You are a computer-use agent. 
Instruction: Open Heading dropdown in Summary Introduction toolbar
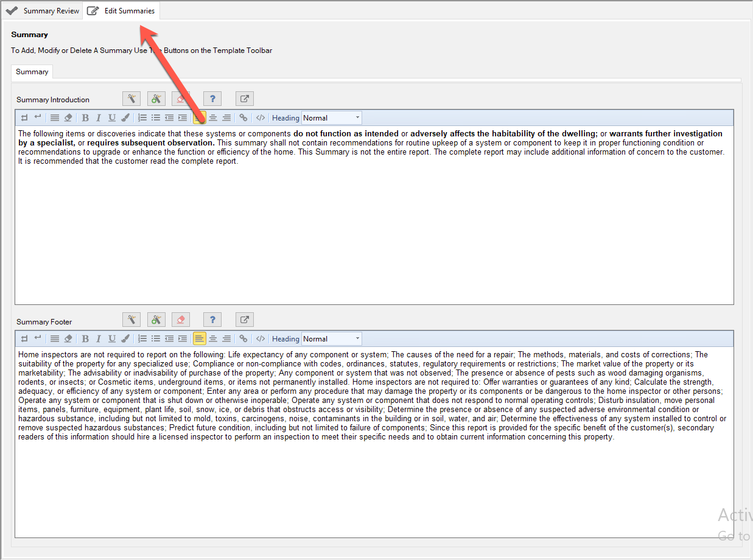[x=332, y=118]
